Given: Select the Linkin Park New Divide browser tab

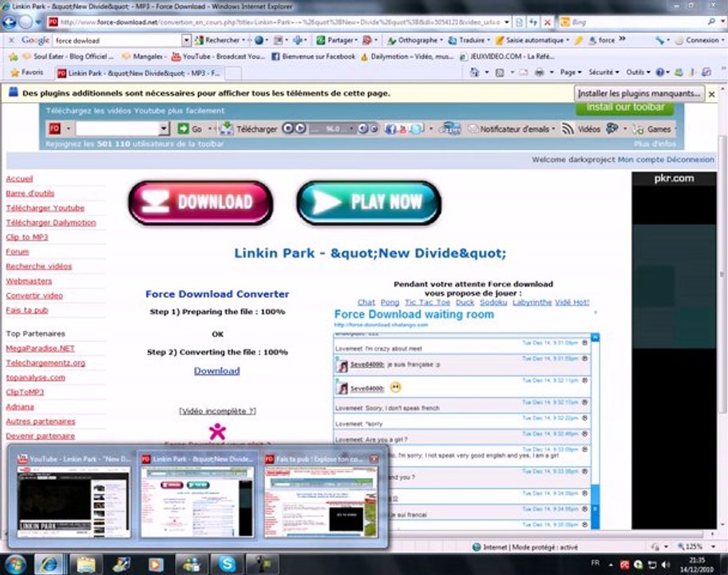Looking at the screenshot, I should (139, 73).
